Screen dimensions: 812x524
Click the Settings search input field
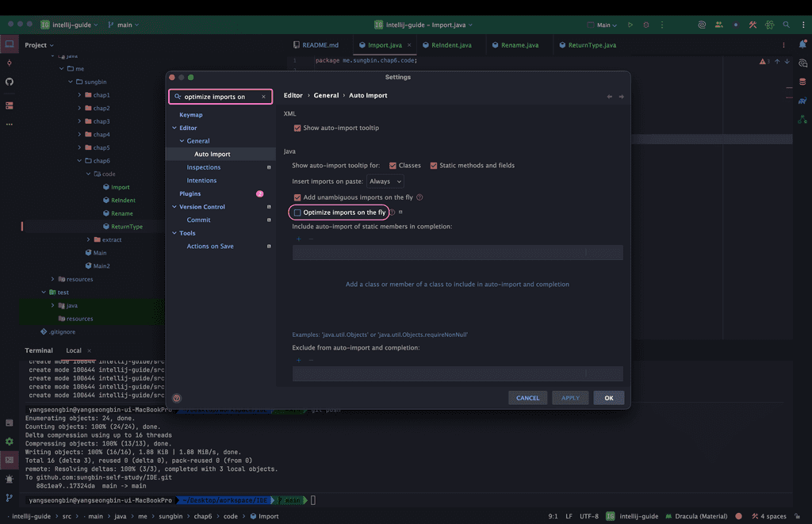pos(220,97)
